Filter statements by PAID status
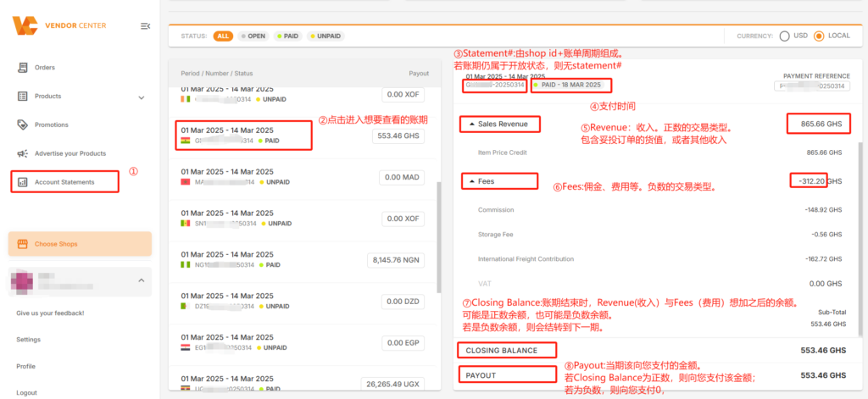 tap(288, 36)
